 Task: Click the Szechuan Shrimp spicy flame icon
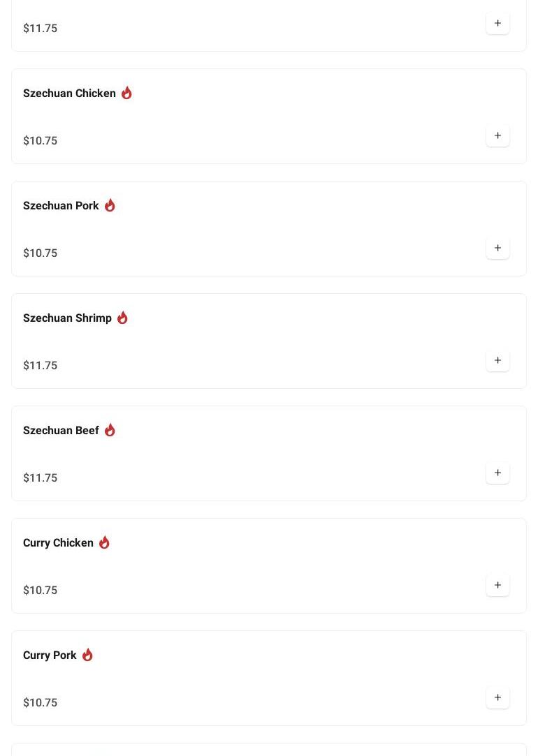tap(122, 318)
